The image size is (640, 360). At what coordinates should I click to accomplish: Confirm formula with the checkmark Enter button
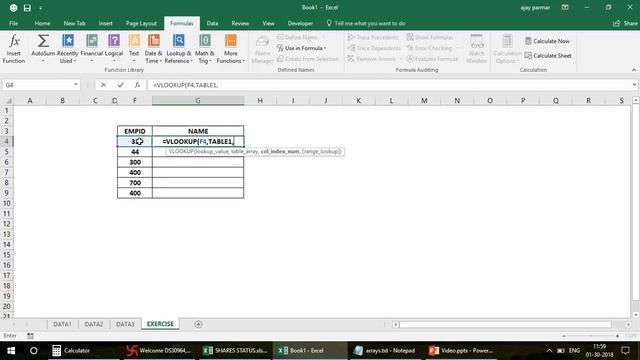(x=120, y=85)
